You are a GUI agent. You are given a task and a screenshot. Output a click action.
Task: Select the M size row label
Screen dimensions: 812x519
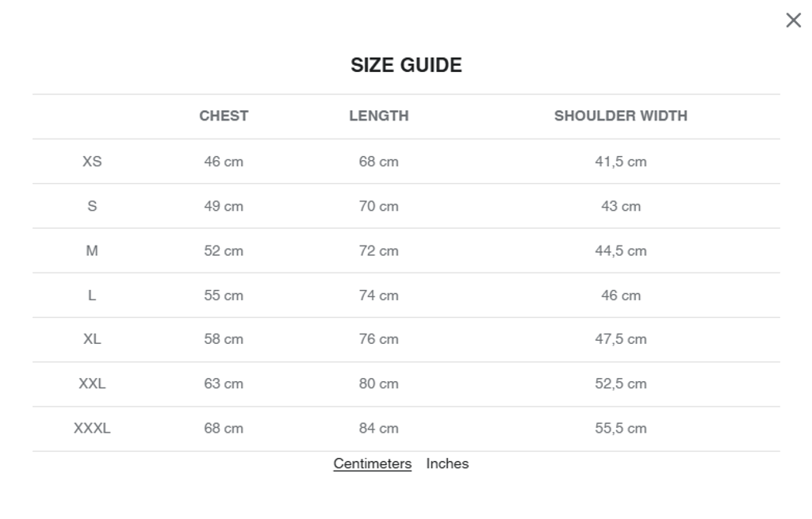click(92, 250)
